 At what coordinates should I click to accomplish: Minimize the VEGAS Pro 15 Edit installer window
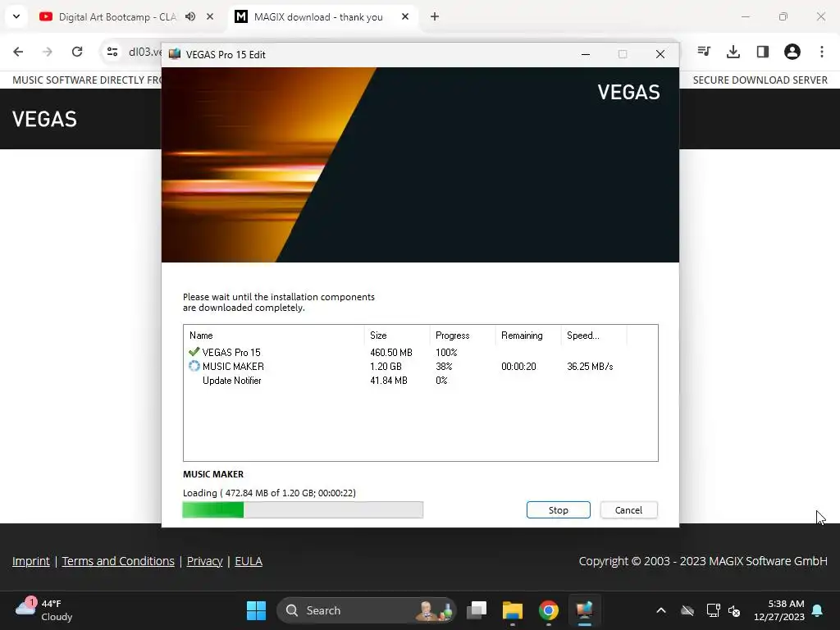tap(586, 54)
